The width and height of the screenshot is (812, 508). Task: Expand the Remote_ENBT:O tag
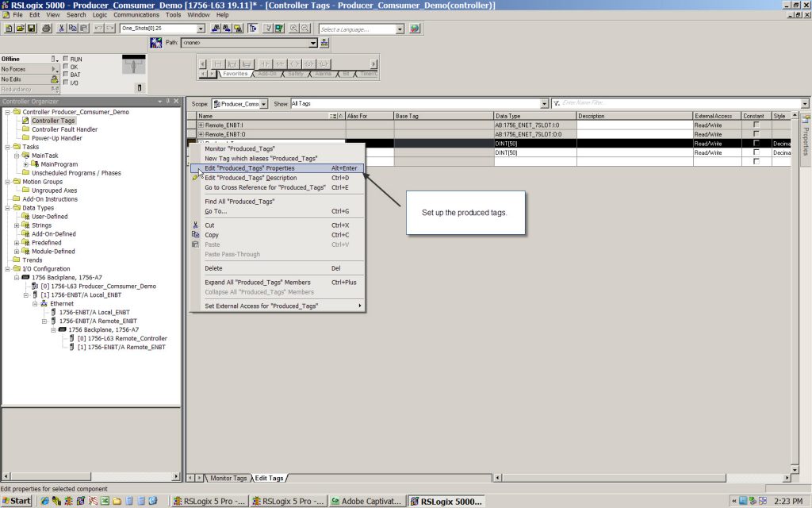(201, 134)
